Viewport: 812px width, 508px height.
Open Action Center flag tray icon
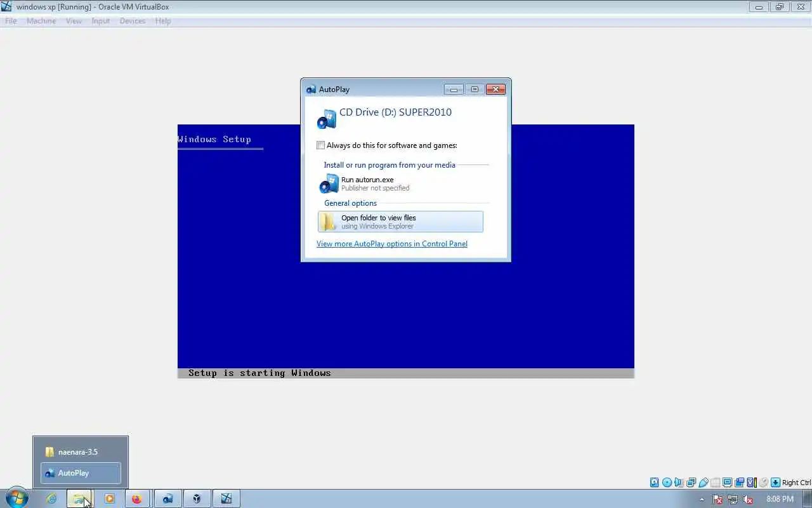(x=718, y=499)
